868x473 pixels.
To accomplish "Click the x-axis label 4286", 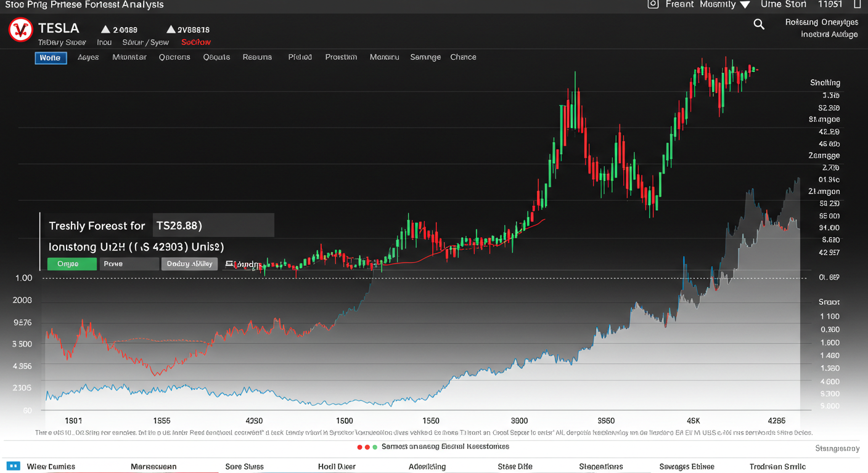I will [x=777, y=421].
